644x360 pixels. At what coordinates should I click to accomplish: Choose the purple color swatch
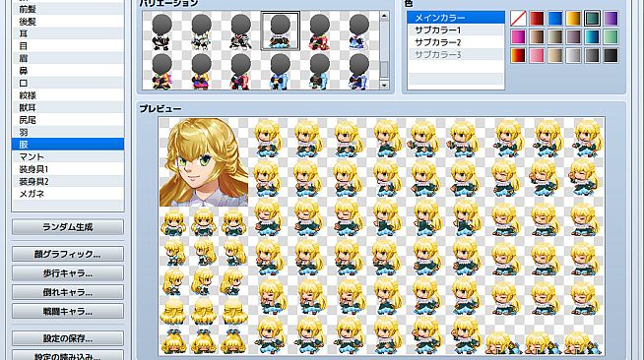click(611, 19)
